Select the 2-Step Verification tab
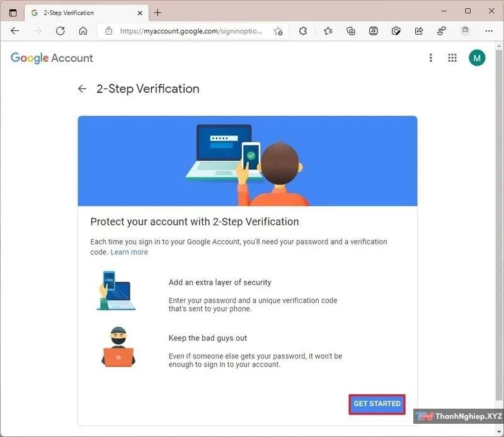 [87, 13]
